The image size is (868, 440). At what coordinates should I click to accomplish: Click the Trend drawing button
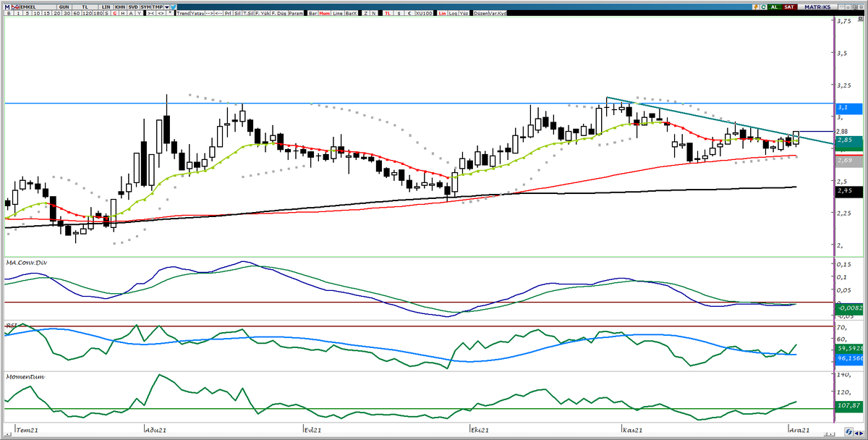[x=184, y=14]
